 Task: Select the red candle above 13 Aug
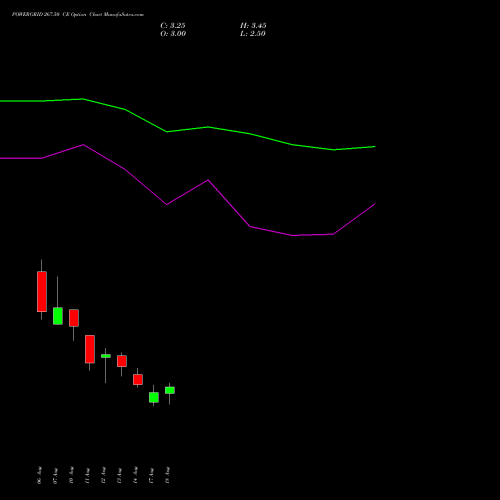click(x=122, y=361)
